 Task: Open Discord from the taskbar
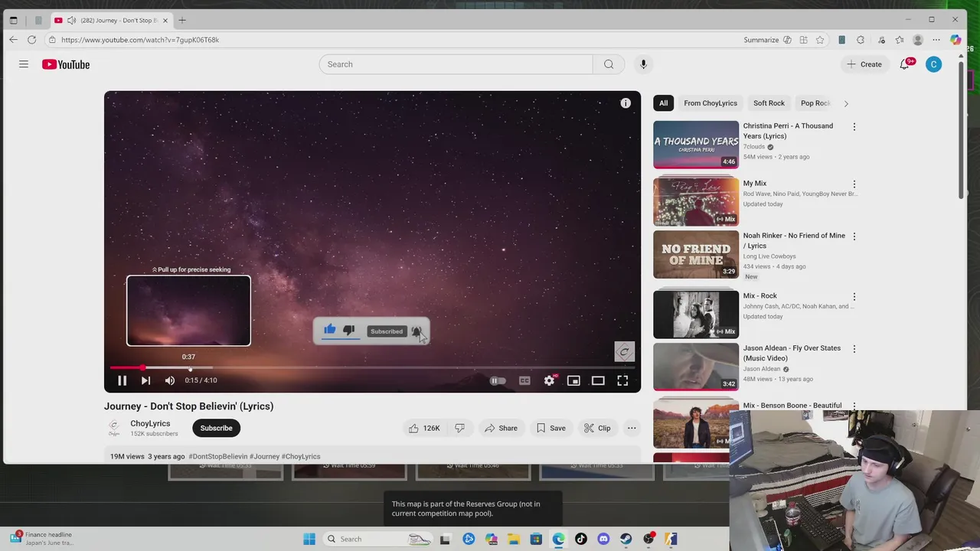click(x=603, y=539)
